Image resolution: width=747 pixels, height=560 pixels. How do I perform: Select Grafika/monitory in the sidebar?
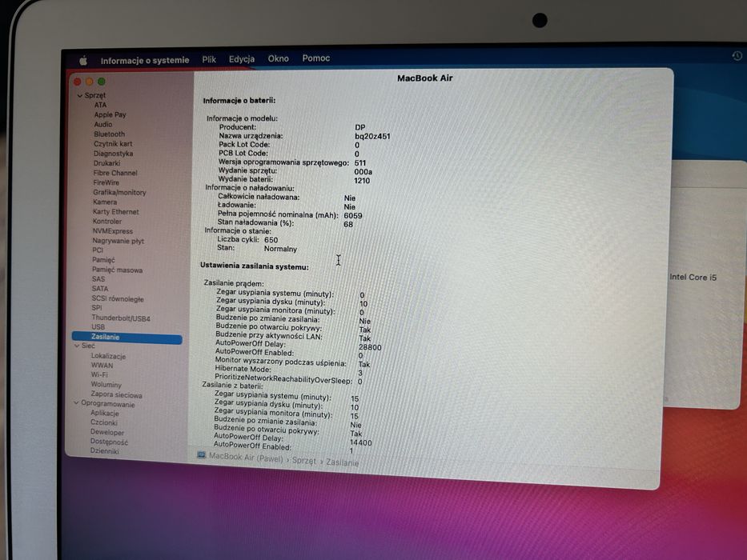tap(119, 192)
